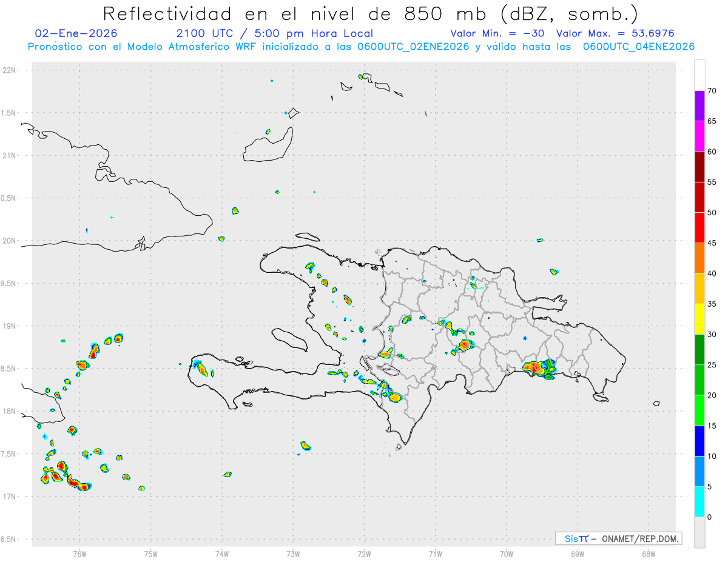
Task: Click the '76W' longitude label
Action: 79,554
